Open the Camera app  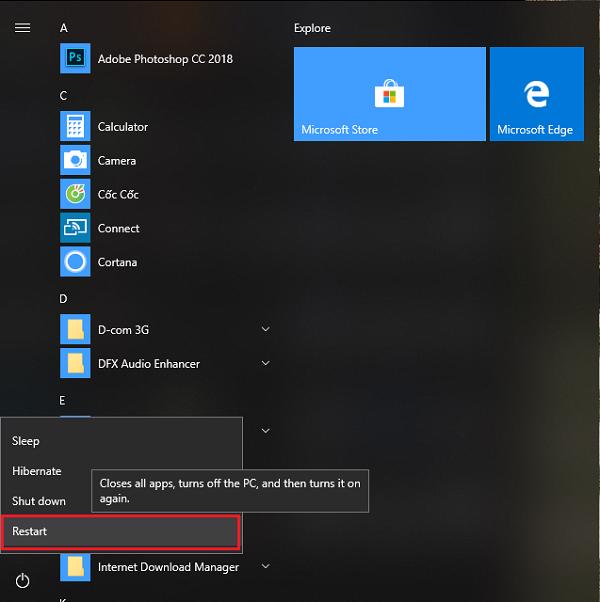[x=116, y=161]
